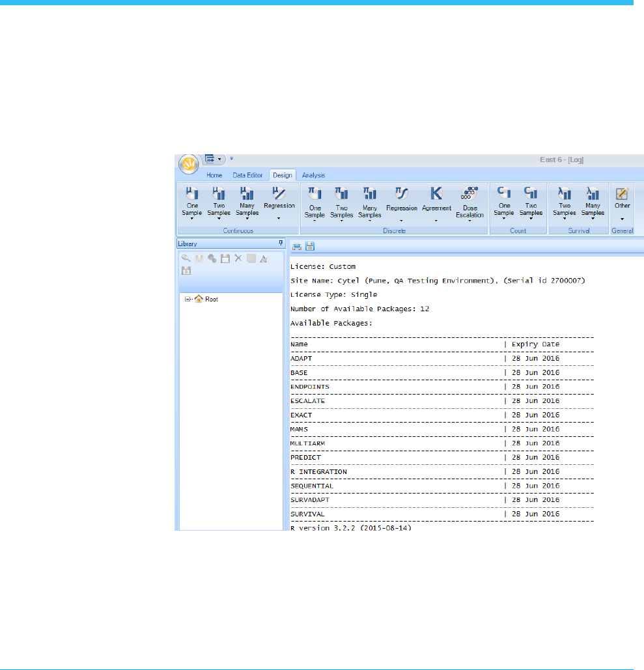This screenshot has width=644, height=670.
Task: Click the MAMS package row name
Action: point(299,429)
